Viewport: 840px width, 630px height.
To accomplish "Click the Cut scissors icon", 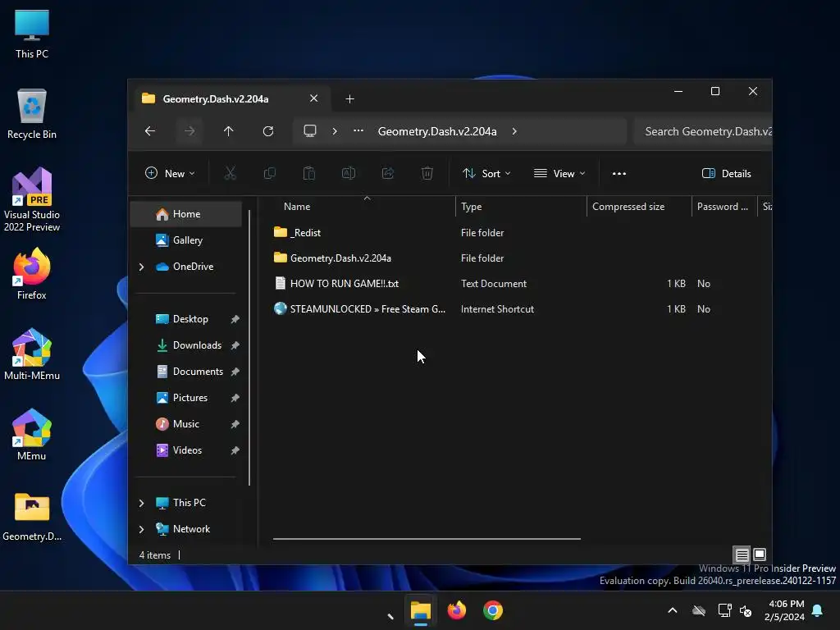I will pyautogui.click(x=231, y=174).
